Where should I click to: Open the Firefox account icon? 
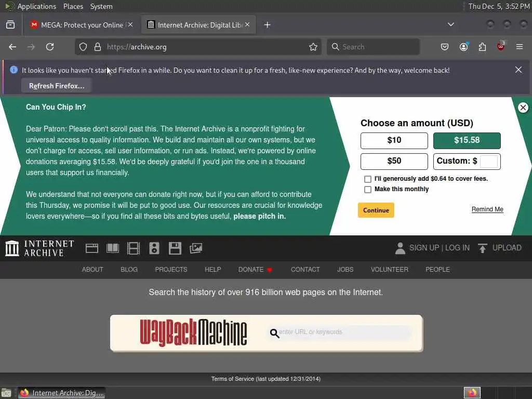click(x=463, y=47)
